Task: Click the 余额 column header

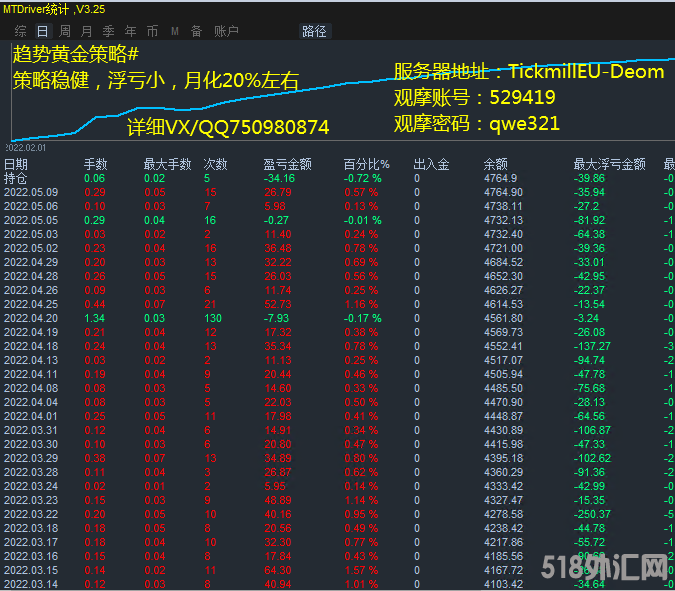Action: 496,164
